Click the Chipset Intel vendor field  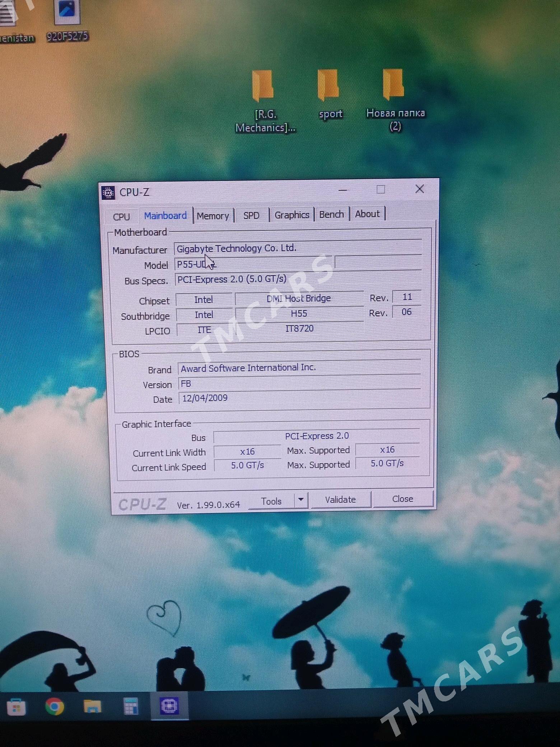[x=204, y=300]
